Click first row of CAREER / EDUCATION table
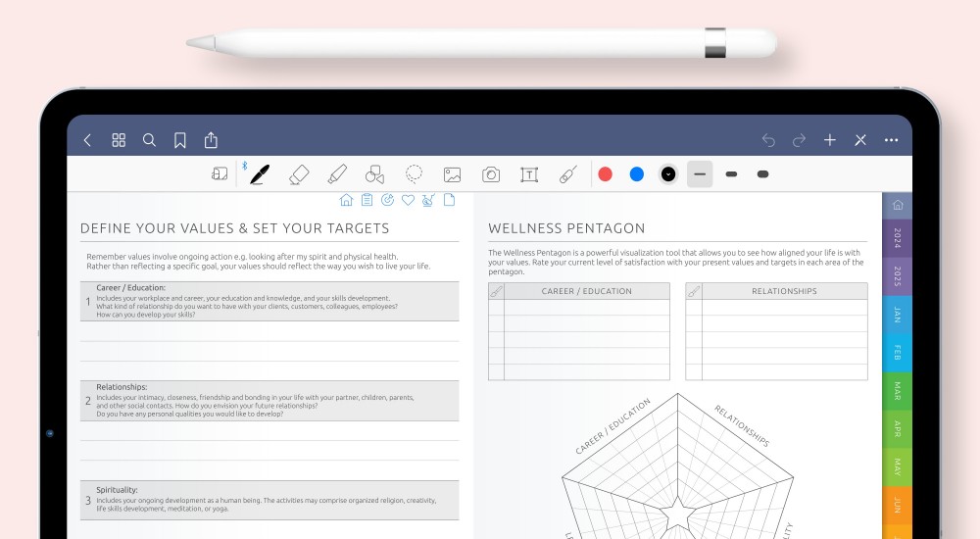 pos(587,307)
